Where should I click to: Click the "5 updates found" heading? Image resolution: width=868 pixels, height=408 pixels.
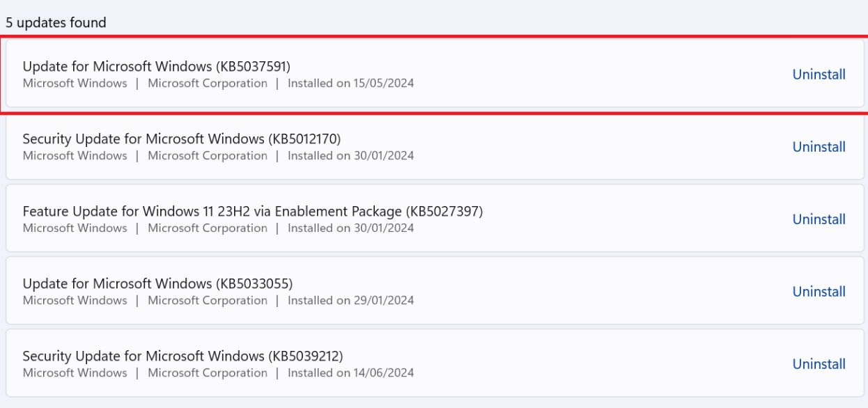[x=56, y=23]
